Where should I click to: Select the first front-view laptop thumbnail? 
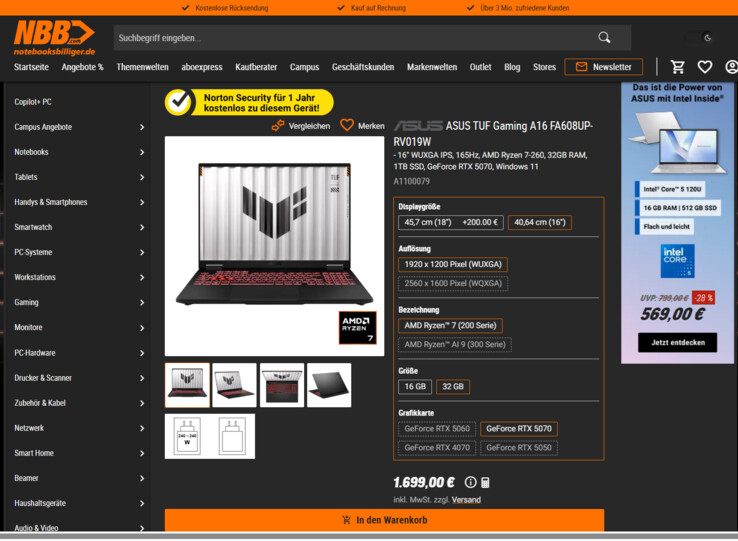pos(187,385)
